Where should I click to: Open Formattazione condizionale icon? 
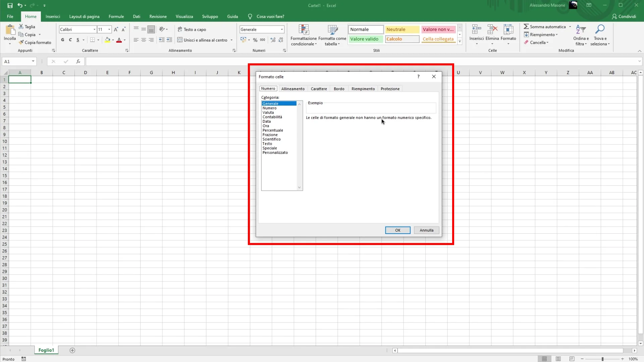click(x=304, y=30)
